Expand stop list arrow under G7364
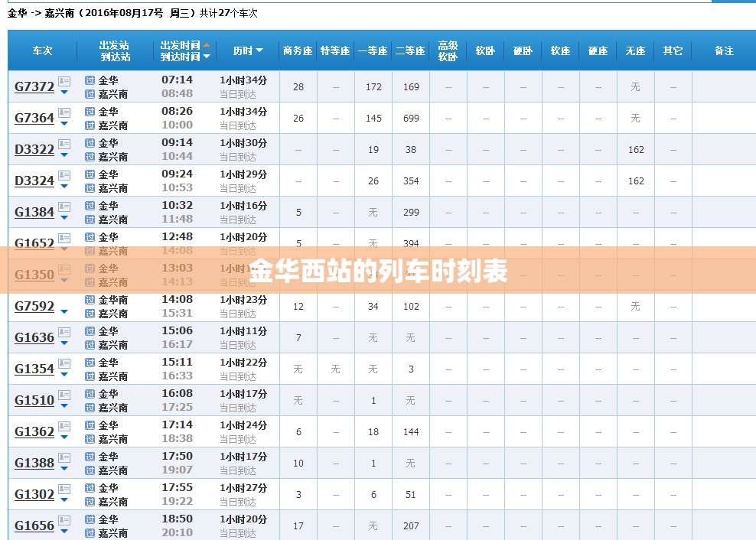The height and width of the screenshot is (540, 756). click(64, 123)
